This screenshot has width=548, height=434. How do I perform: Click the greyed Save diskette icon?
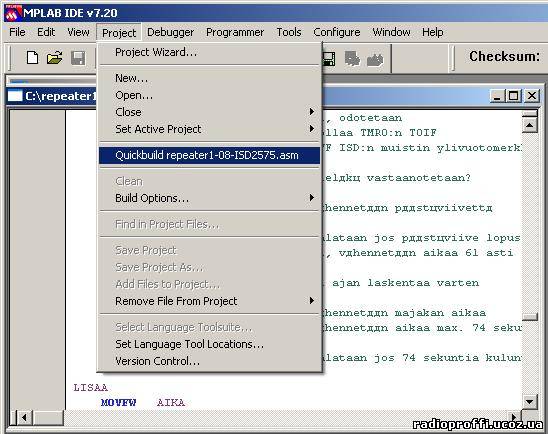(78, 58)
